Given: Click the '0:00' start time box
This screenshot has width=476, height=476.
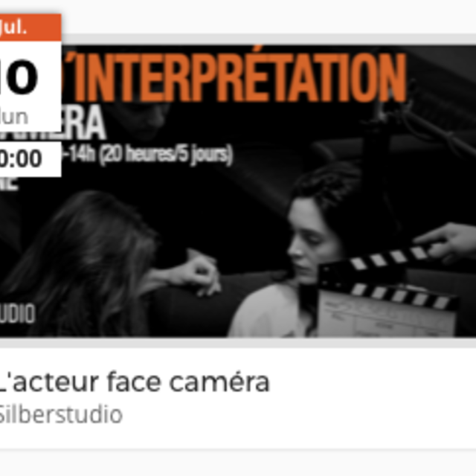Looking at the screenshot, I should (x=30, y=158).
